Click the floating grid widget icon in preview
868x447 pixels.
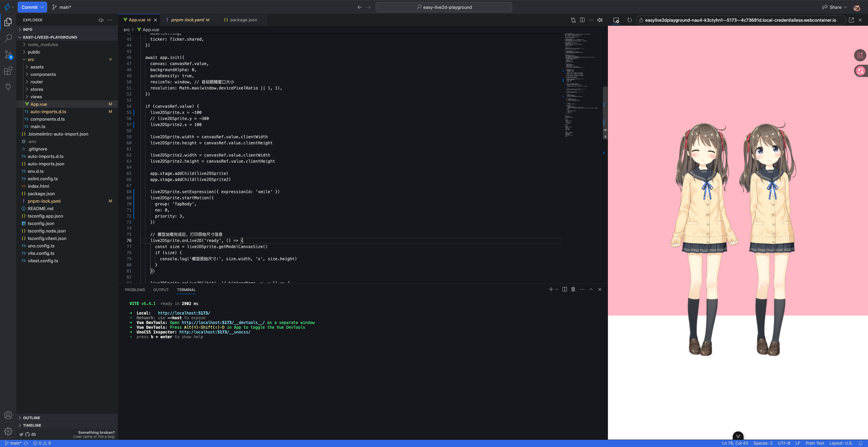tap(860, 55)
